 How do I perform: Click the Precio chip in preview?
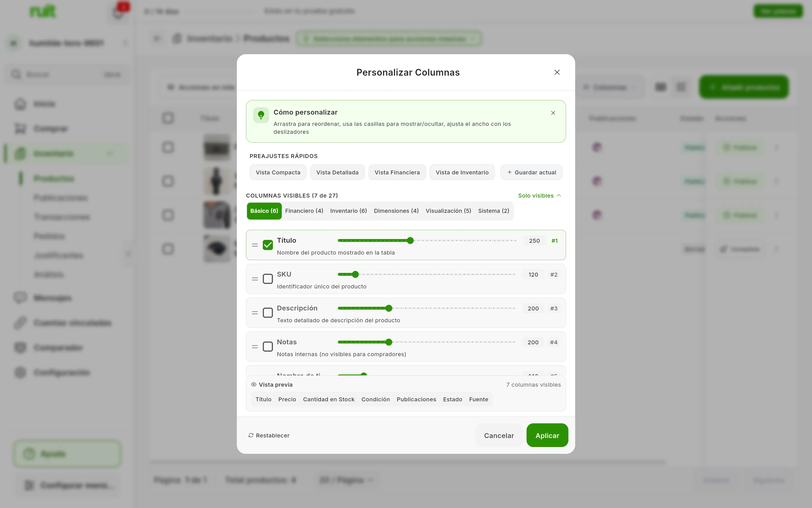[287, 399]
